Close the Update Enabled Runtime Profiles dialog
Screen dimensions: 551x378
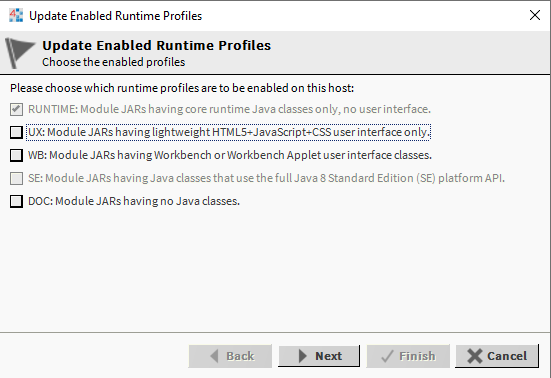[535, 15]
